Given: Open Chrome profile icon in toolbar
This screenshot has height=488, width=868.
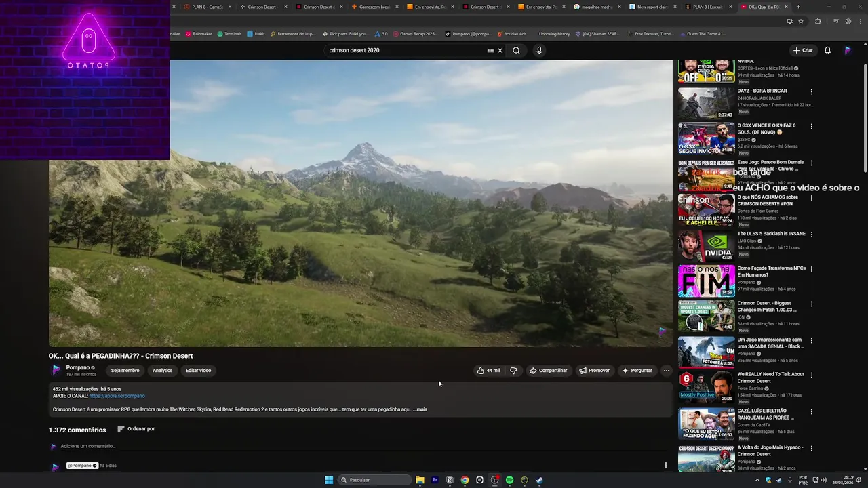Looking at the screenshot, I should [x=848, y=21].
